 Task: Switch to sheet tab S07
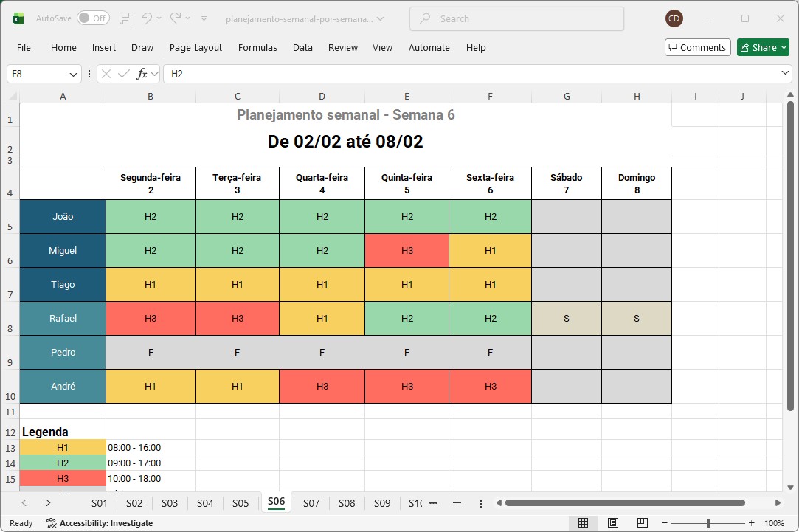point(311,503)
